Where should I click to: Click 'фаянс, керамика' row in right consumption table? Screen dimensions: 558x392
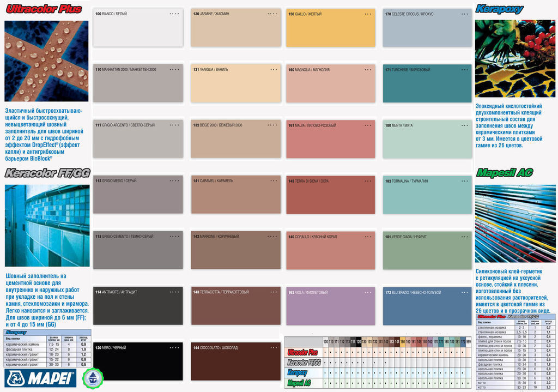(x=515, y=336)
